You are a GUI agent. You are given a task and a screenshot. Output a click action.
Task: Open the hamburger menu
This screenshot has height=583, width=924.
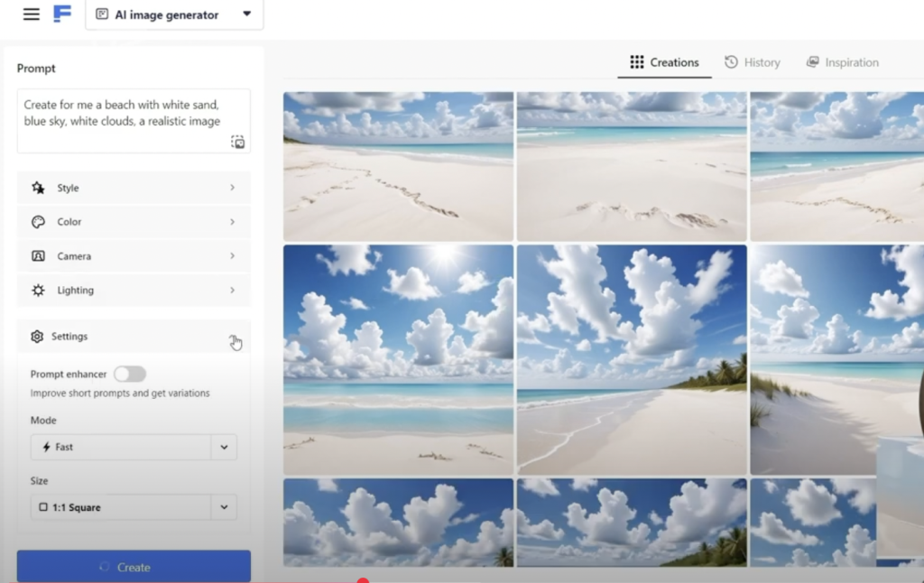point(32,14)
